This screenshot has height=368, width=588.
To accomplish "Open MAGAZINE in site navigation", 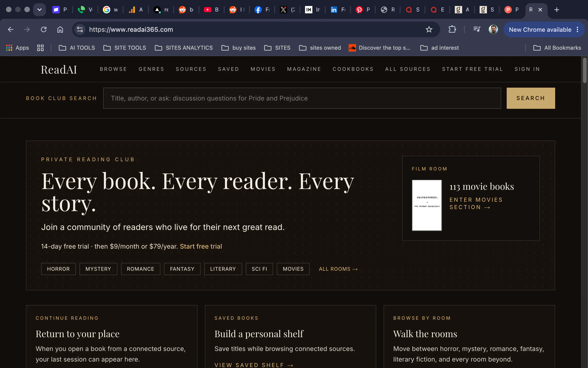I will pos(304,69).
